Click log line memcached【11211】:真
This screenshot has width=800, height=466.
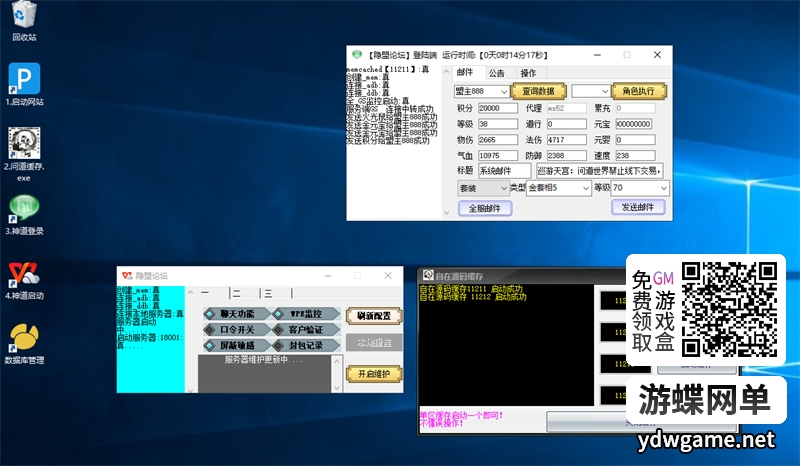point(388,69)
